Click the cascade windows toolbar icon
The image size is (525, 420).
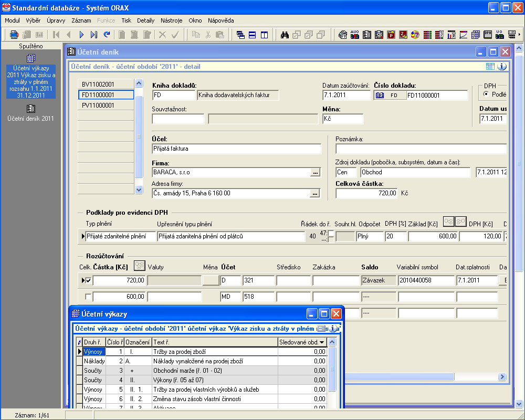(x=240, y=35)
